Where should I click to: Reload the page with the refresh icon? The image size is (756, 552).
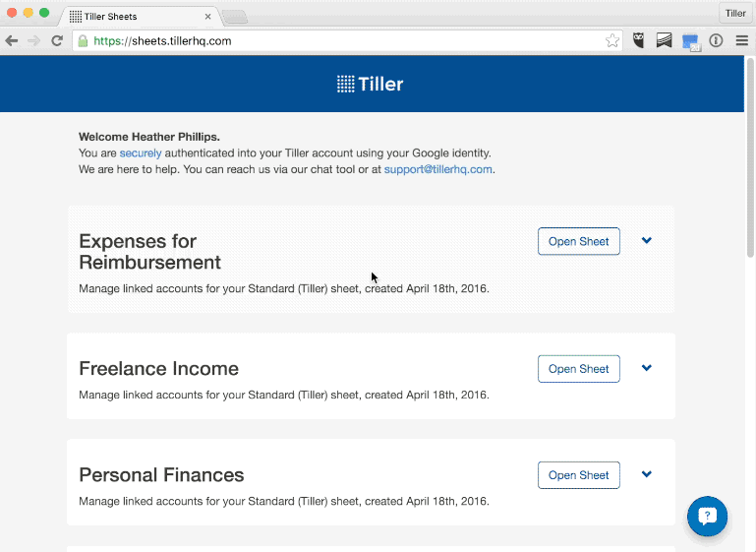(57, 41)
